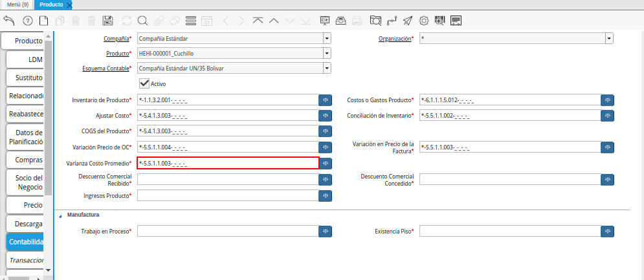The height and width of the screenshot is (280, 644).
Task: Click the undo changes arrow icon
Action: tap(9, 21)
